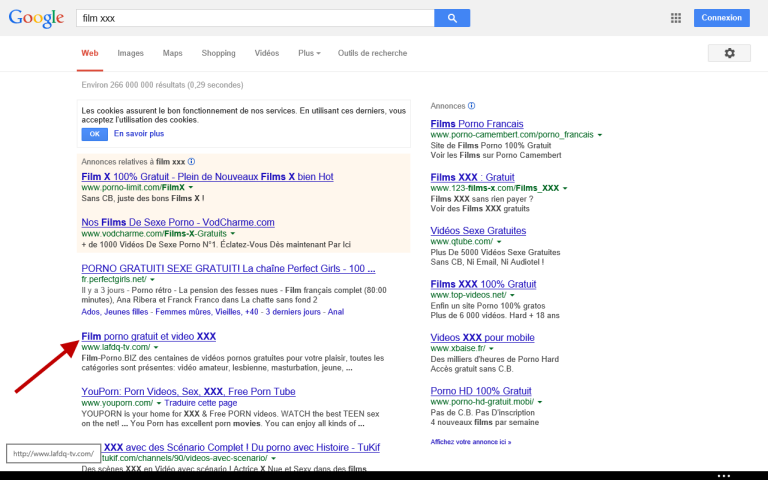Click info icon beside 'Annonces relatives à'
768x480 pixels.
point(192,162)
